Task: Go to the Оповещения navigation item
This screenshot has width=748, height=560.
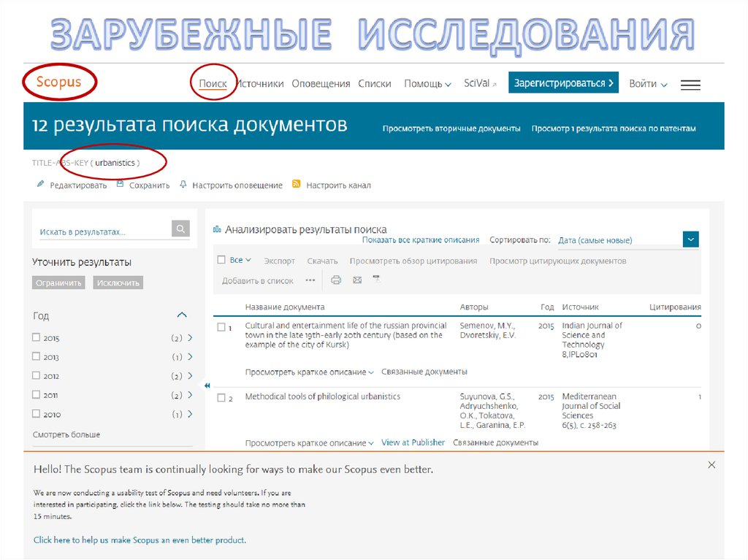Action: point(321,84)
